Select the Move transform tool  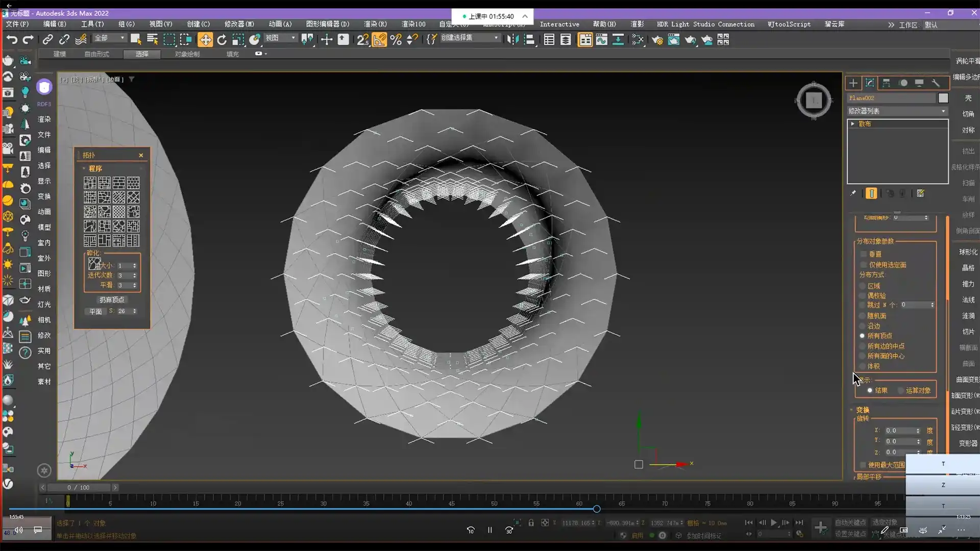(205, 39)
